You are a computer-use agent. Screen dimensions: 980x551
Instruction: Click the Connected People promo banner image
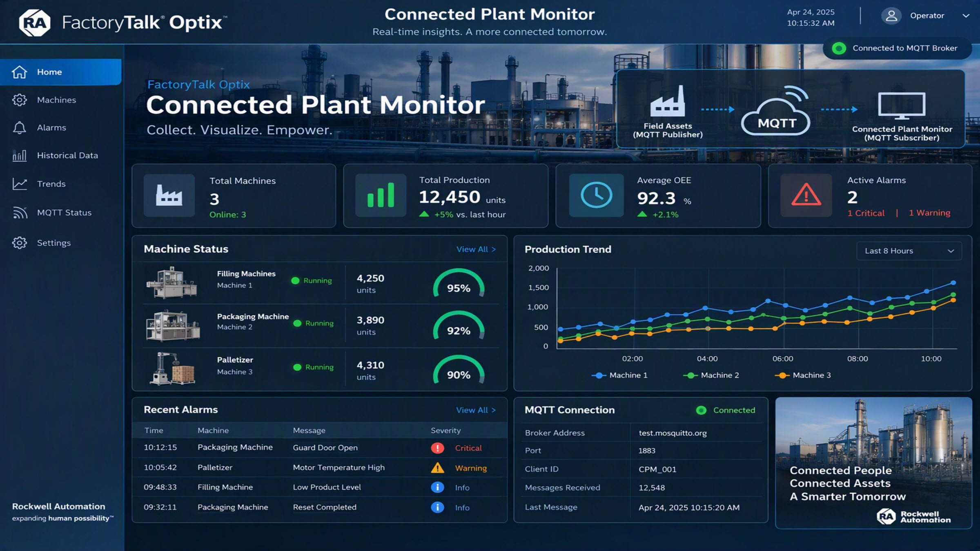873,463
